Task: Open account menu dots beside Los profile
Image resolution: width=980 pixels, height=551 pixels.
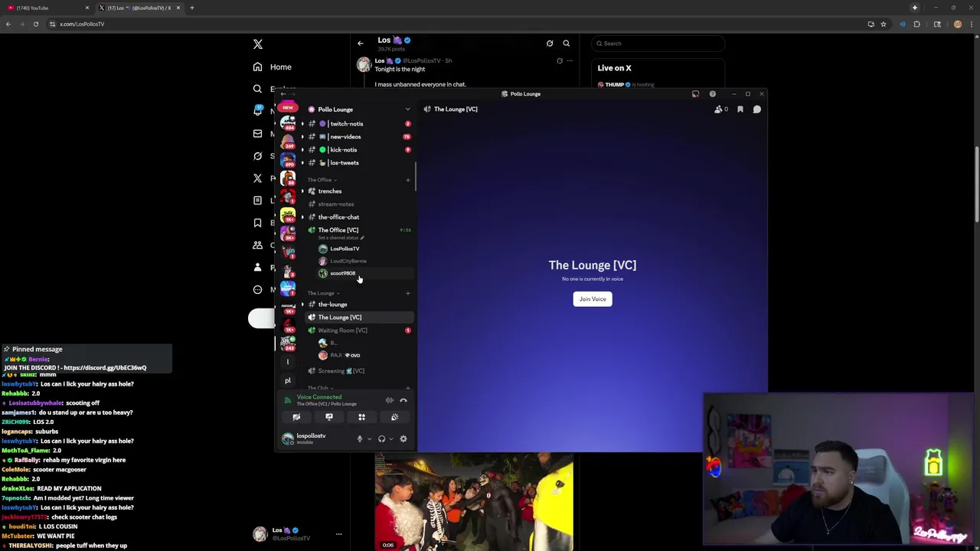Action: [x=338, y=534]
